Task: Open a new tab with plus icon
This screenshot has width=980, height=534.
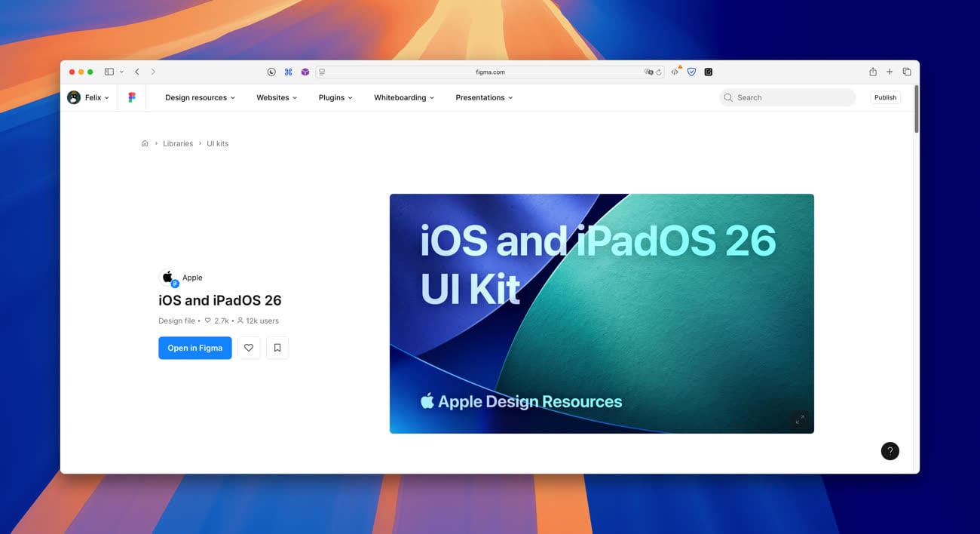Action: (x=890, y=72)
